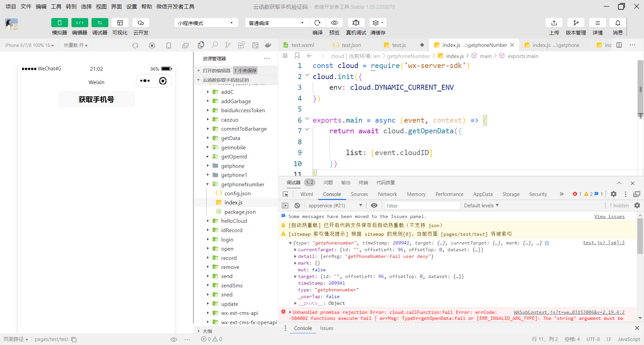Toggle the simulator phone frame icon
Image resolution: width=644 pixels, height=345 pixels.
169,45
